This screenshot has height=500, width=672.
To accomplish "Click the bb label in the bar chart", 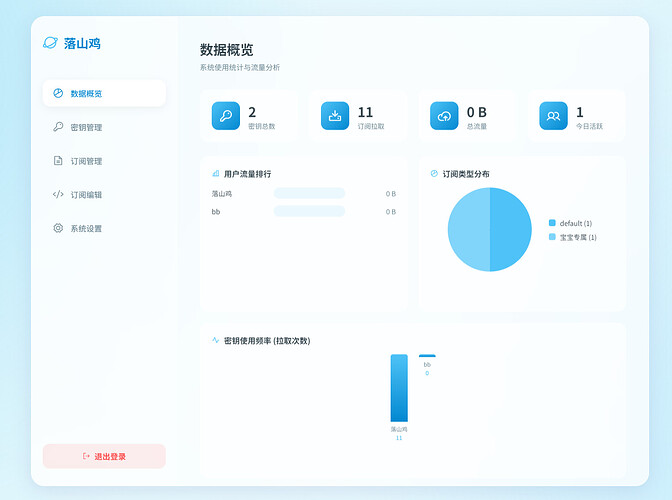I will click(427, 365).
